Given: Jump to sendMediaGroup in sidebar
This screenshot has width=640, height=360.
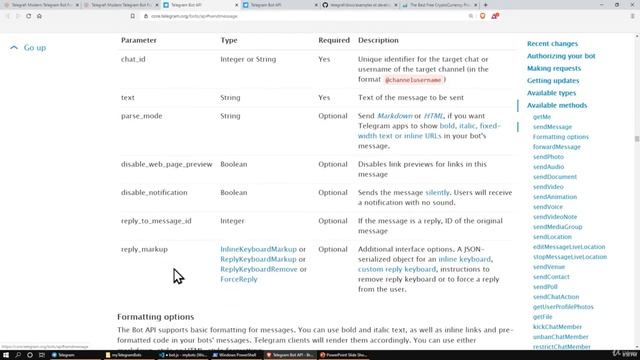Looking at the screenshot, I should 558,227.
